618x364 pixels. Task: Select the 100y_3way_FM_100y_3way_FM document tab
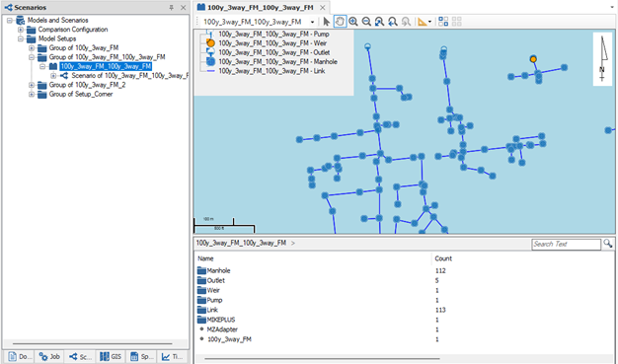(260, 8)
